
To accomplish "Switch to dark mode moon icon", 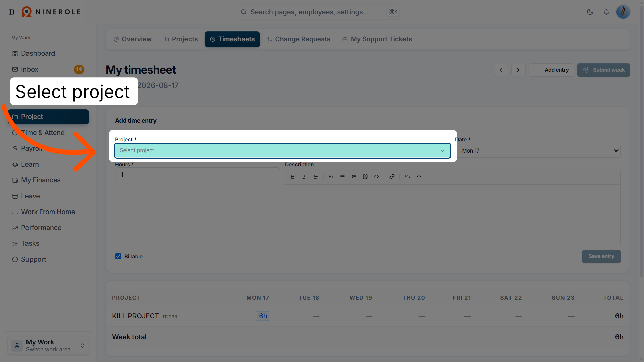I will 590,12.
